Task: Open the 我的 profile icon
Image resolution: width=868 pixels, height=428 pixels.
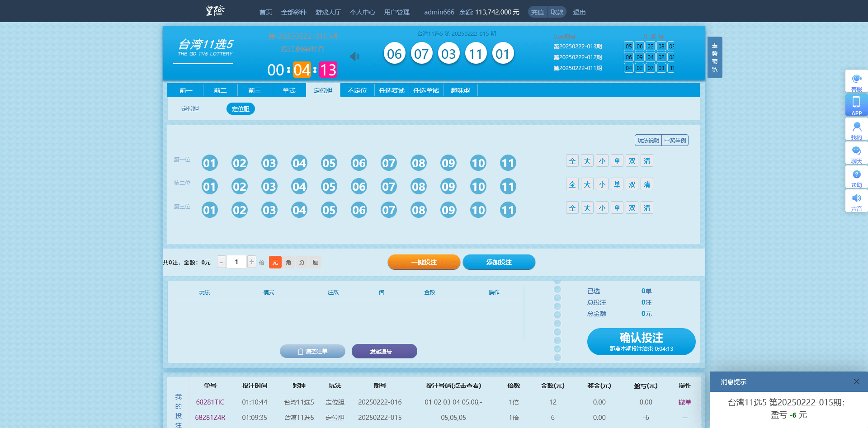Action: click(x=856, y=129)
